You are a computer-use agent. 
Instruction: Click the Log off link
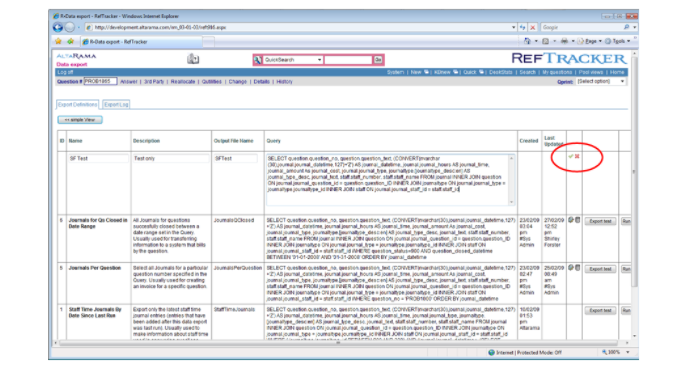[x=65, y=72]
